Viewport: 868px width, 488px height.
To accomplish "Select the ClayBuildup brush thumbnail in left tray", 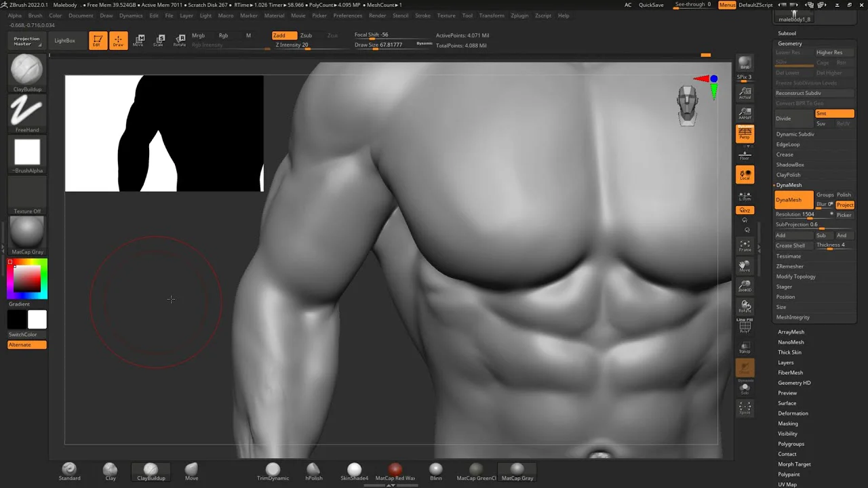I will tap(27, 70).
